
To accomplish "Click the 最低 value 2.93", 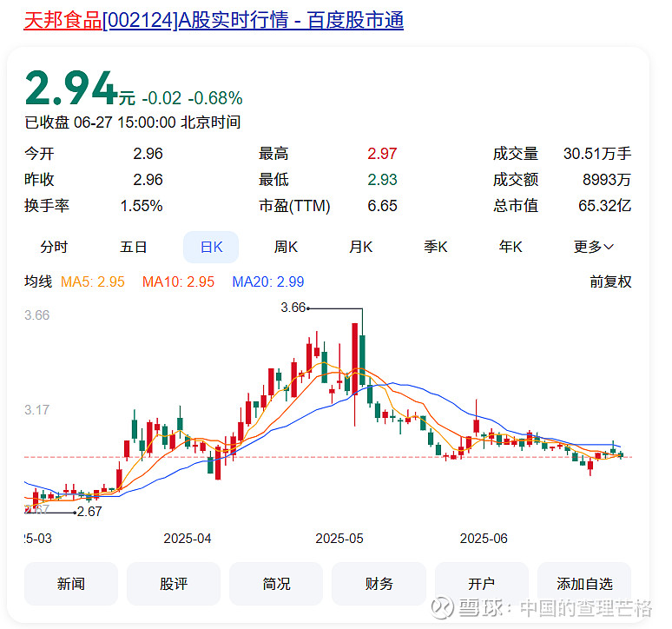I will 382,180.
